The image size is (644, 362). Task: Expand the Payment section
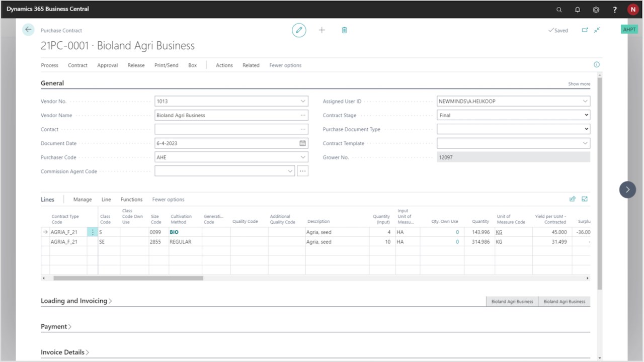coord(56,326)
